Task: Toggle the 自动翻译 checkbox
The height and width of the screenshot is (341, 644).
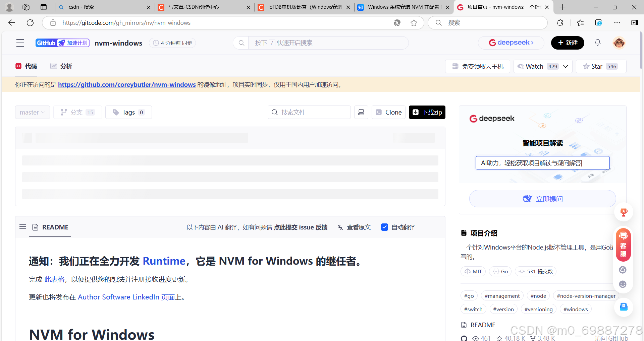Action: click(384, 227)
